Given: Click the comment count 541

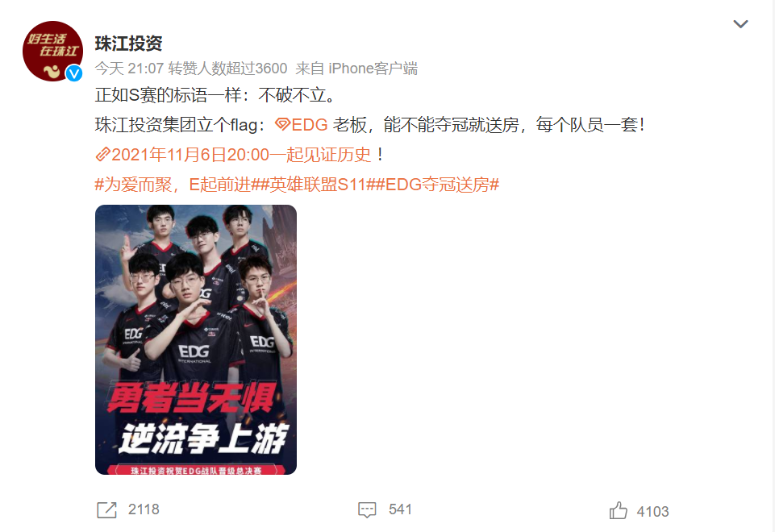Looking at the screenshot, I should 400,509.
